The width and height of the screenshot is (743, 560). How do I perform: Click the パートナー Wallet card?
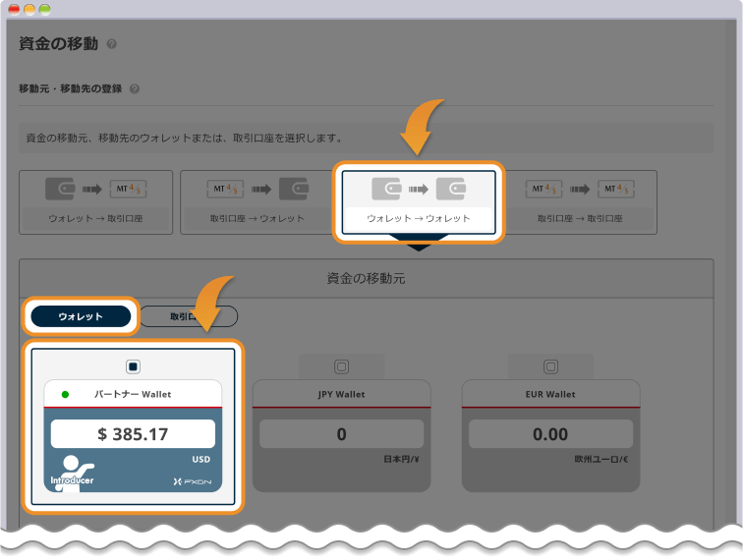click(133, 436)
